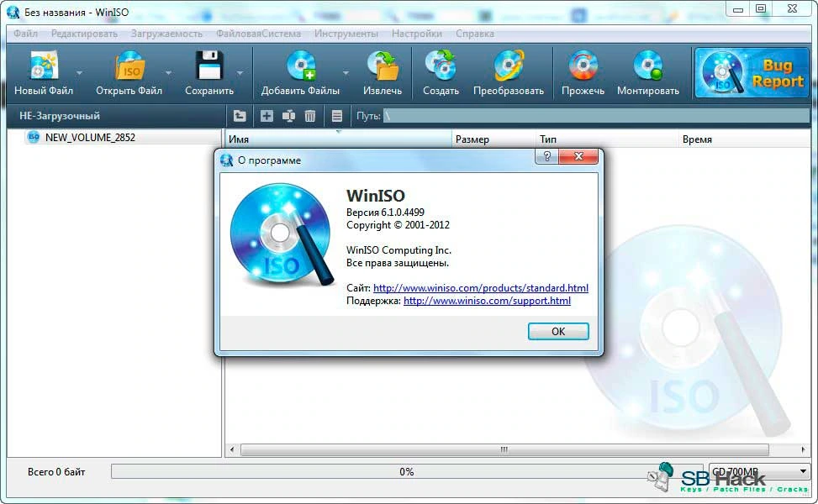Screen dimensions: 818x504
Task: Click the ISO icon beside NEW_VOLUME_2852
Action: [x=34, y=137]
